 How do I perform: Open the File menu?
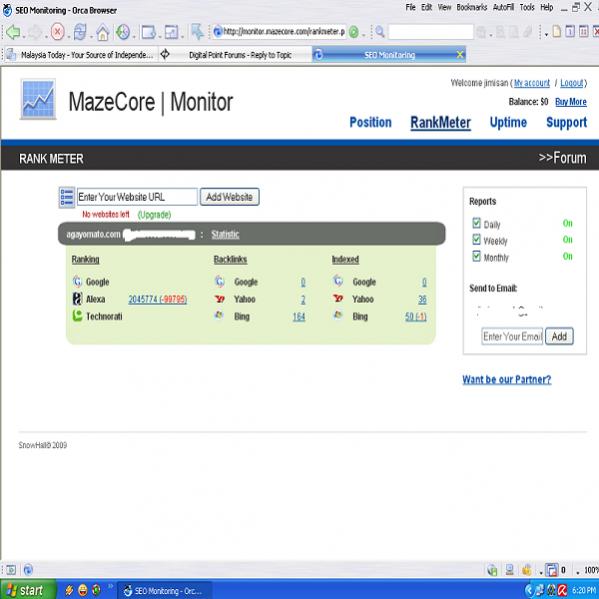point(411,7)
